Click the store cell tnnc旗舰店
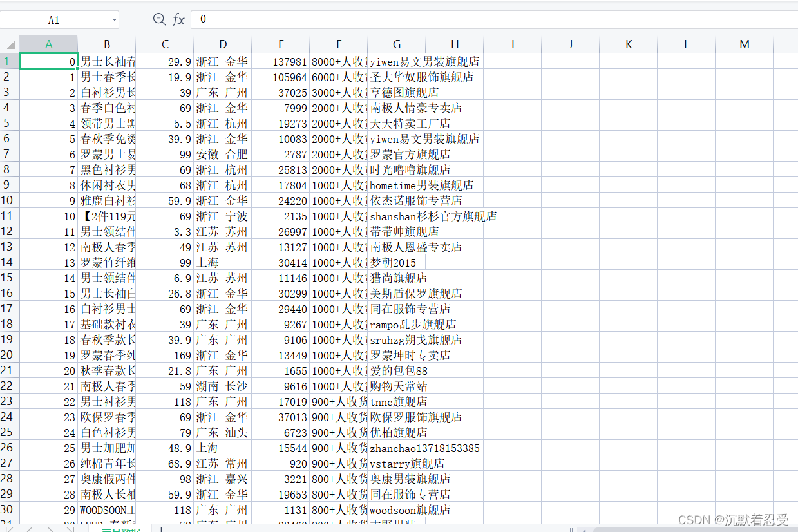 399,401
